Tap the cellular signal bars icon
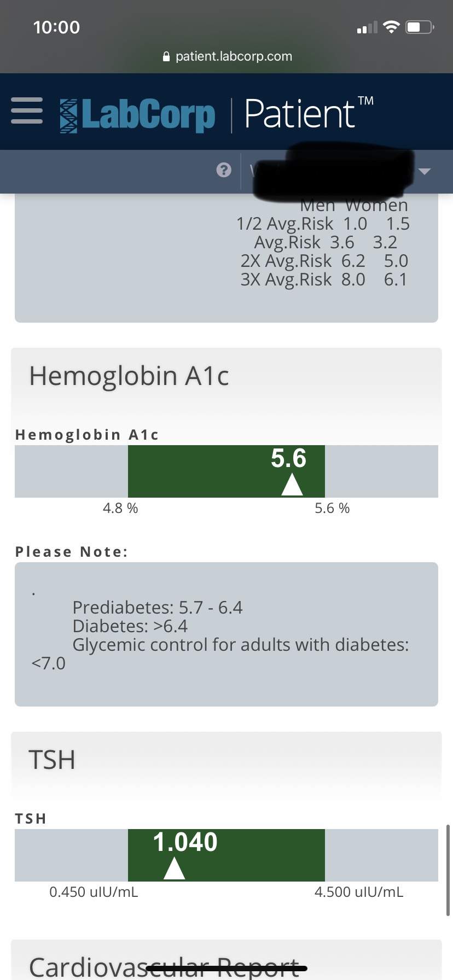Image resolution: width=453 pixels, height=980 pixels. (367, 28)
